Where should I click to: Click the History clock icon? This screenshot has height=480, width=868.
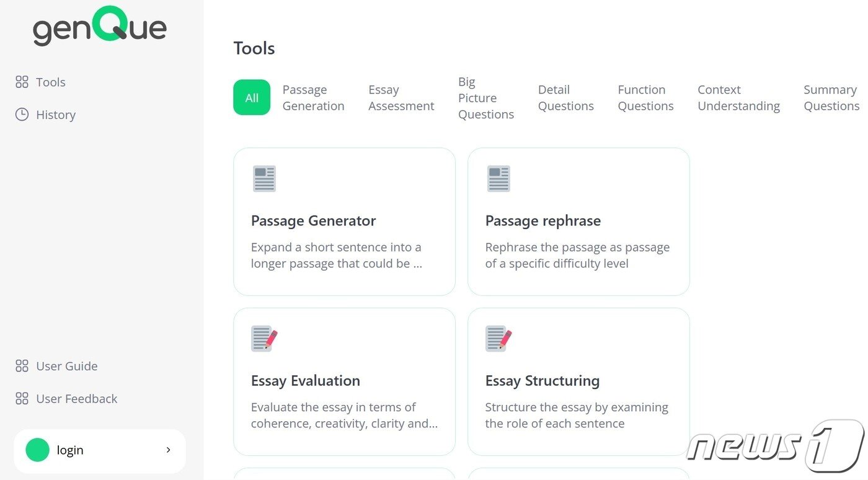click(x=22, y=115)
